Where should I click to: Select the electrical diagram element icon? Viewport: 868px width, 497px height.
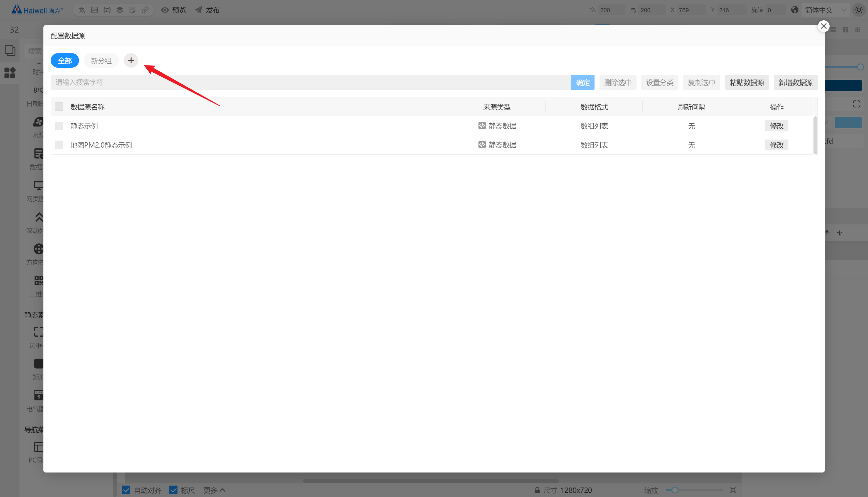pos(39,395)
